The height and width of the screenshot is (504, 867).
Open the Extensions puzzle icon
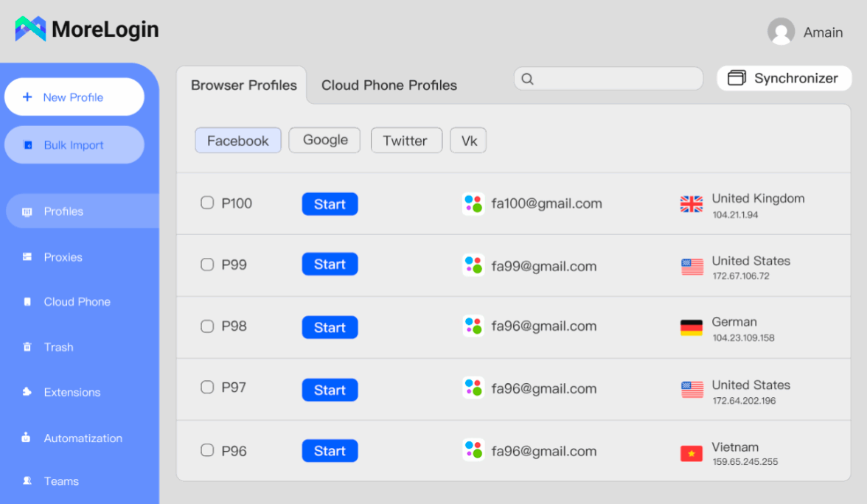[27, 392]
